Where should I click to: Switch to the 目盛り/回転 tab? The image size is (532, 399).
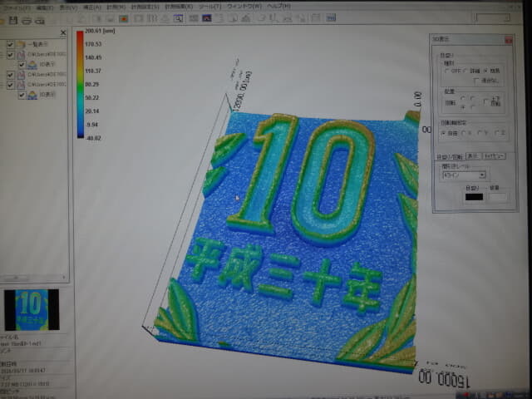tap(449, 157)
